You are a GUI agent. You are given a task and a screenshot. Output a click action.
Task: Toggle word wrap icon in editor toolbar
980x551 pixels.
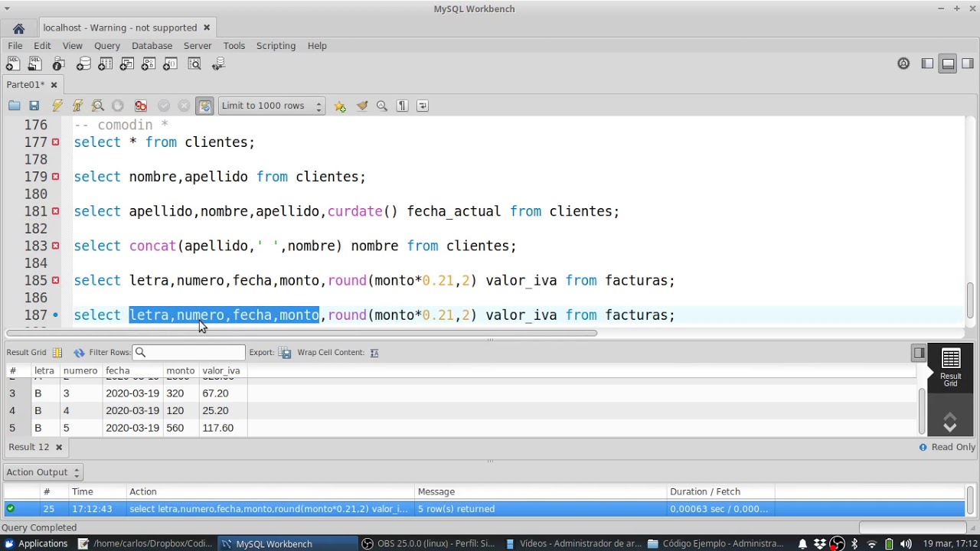(423, 106)
